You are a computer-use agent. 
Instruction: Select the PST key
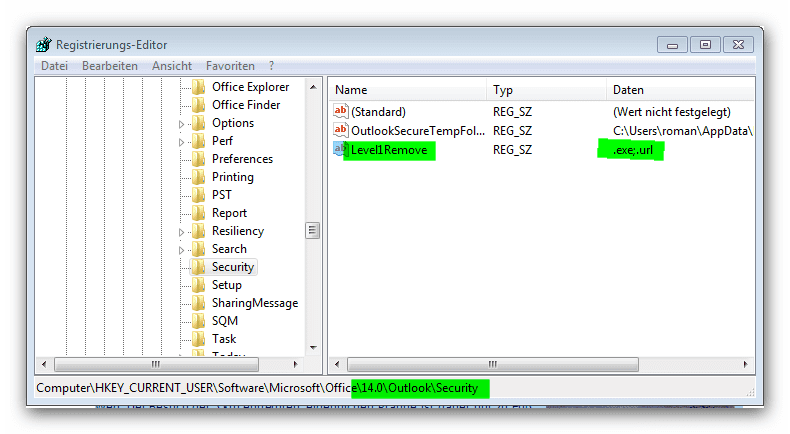pos(222,195)
